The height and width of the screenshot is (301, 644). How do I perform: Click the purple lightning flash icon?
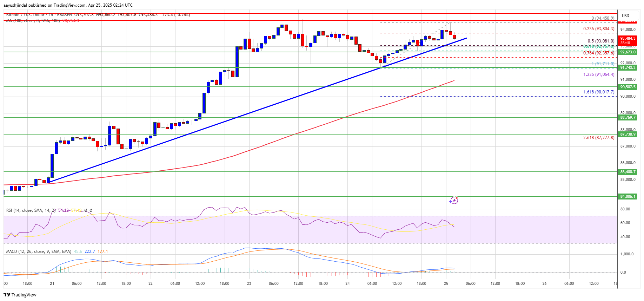pos(454,200)
